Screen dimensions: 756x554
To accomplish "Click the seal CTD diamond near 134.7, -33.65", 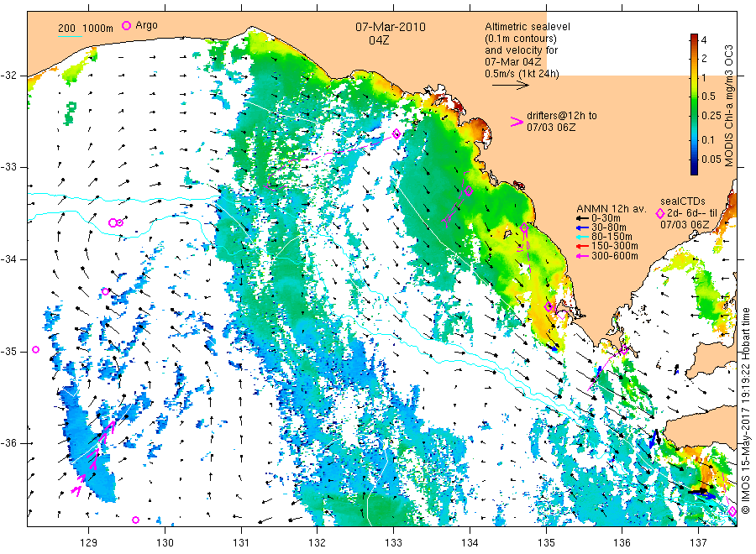I will point(524,227).
